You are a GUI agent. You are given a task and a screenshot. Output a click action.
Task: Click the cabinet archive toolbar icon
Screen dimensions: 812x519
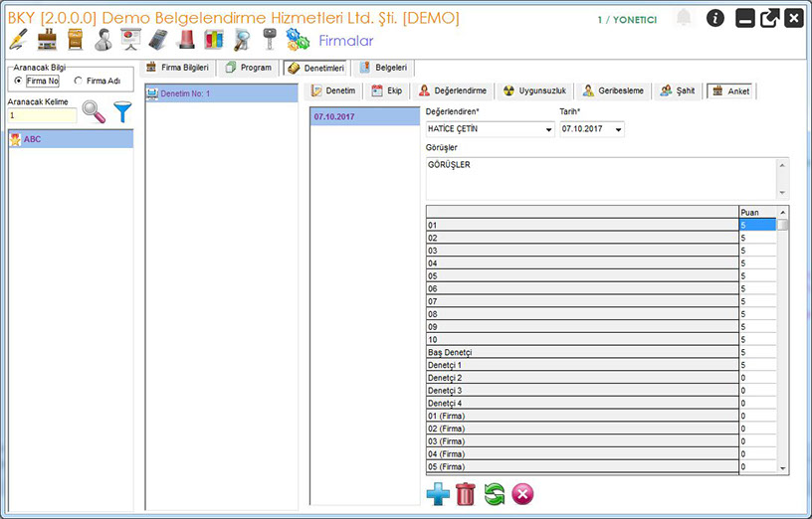[x=75, y=40]
